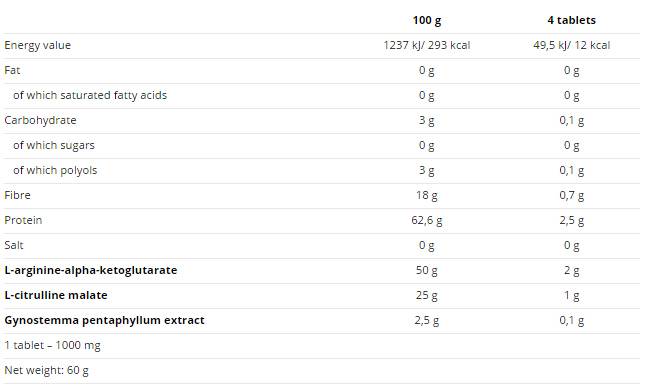Viewport: 648px width, 390px height.
Task: Click the Protein '62,6 g' value
Action: pyautogui.click(x=427, y=221)
